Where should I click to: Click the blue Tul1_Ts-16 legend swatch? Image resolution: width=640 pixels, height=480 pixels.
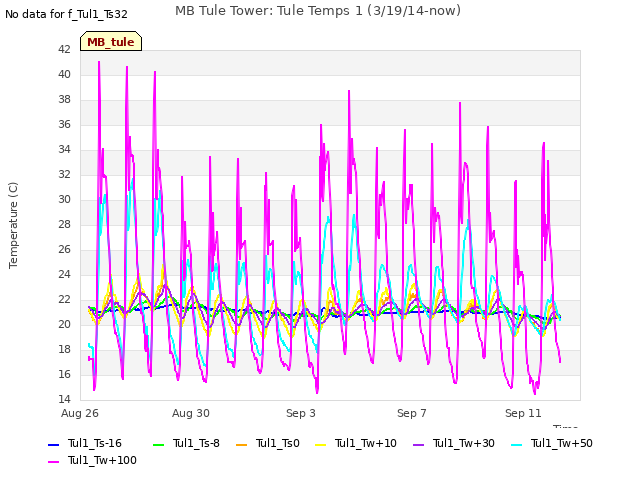coord(53,444)
